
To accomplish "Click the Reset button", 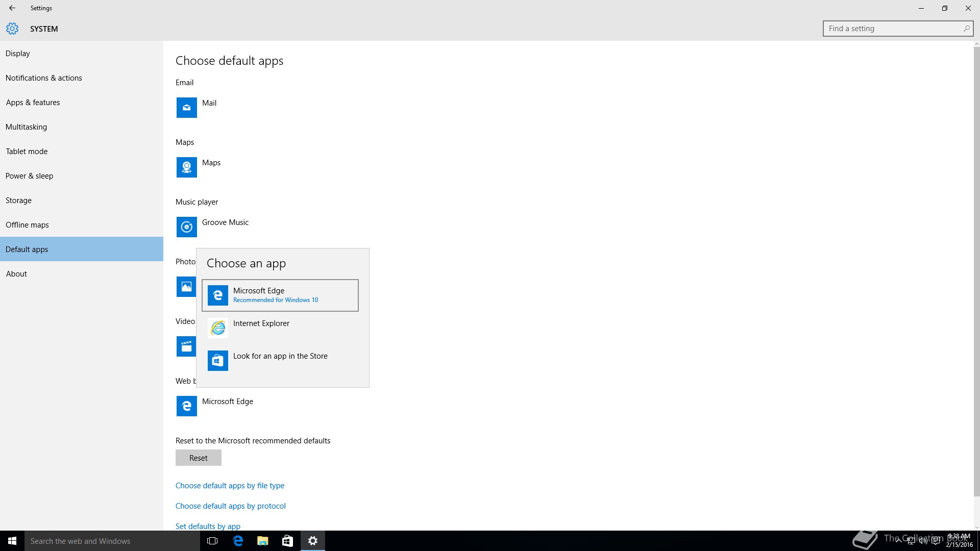I will pyautogui.click(x=199, y=458).
